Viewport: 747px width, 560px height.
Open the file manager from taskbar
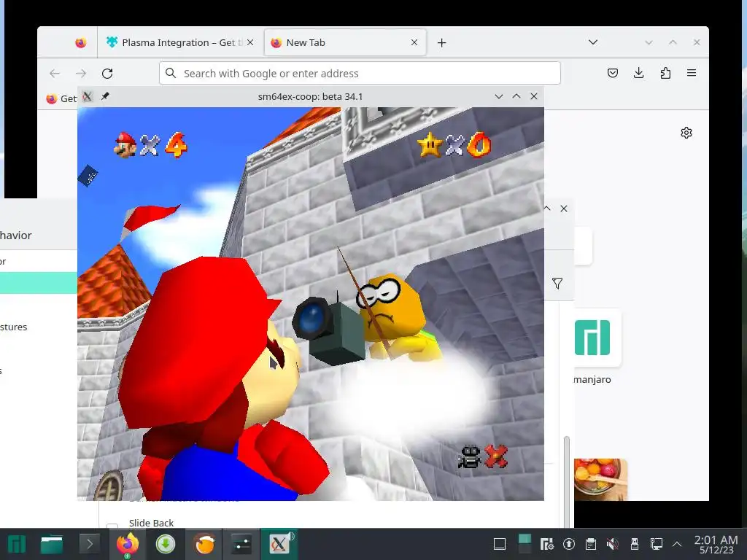pyautogui.click(x=52, y=544)
